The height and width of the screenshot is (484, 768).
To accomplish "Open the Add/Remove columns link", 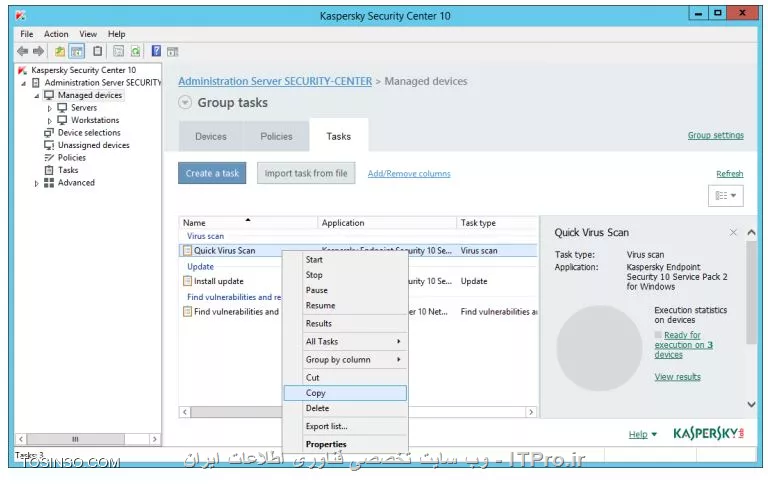I will [x=409, y=173].
